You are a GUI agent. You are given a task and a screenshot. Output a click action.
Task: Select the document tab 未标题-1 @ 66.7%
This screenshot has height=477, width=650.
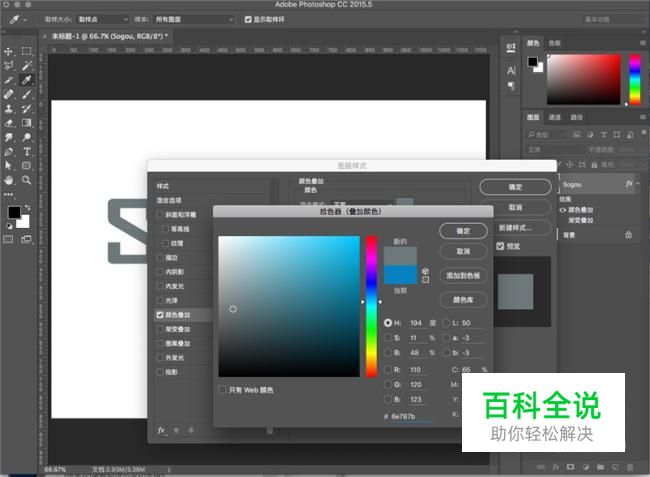coord(109,36)
